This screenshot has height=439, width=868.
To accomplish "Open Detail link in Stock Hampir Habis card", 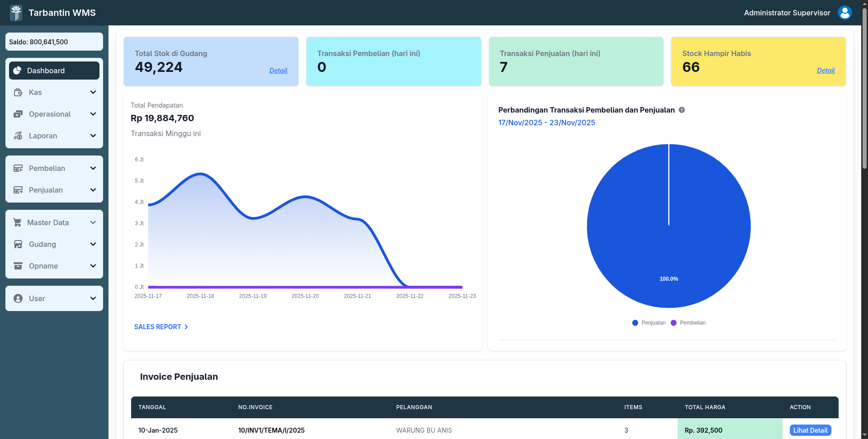I will point(826,71).
